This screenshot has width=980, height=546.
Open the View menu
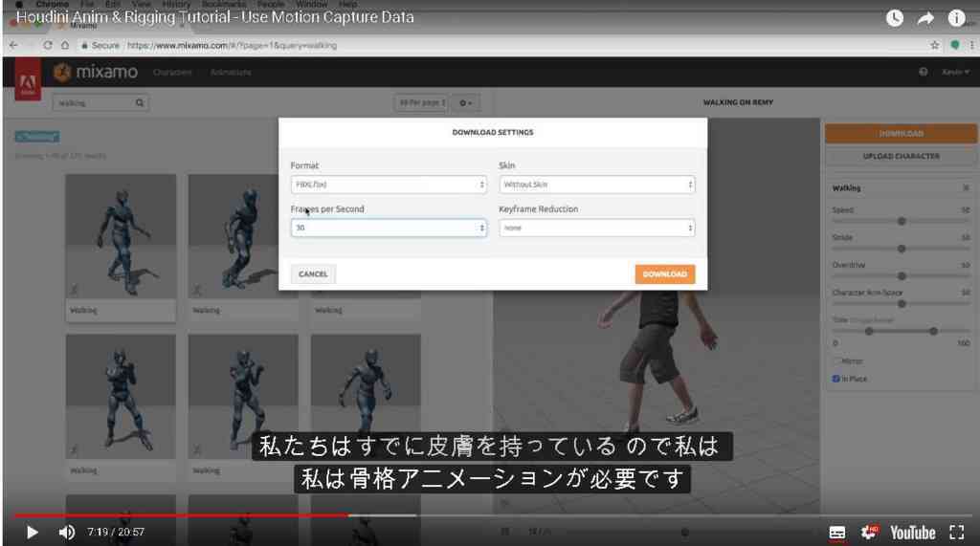[142, 4]
